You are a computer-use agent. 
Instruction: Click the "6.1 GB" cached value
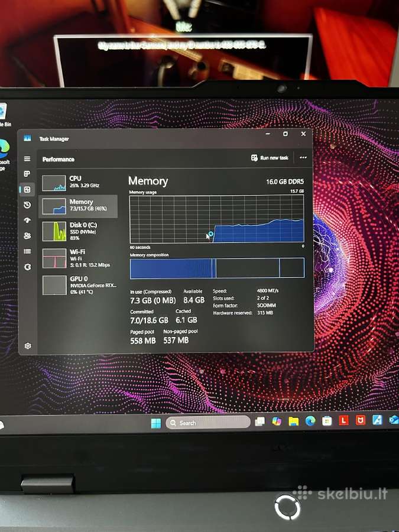pyautogui.click(x=186, y=320)
